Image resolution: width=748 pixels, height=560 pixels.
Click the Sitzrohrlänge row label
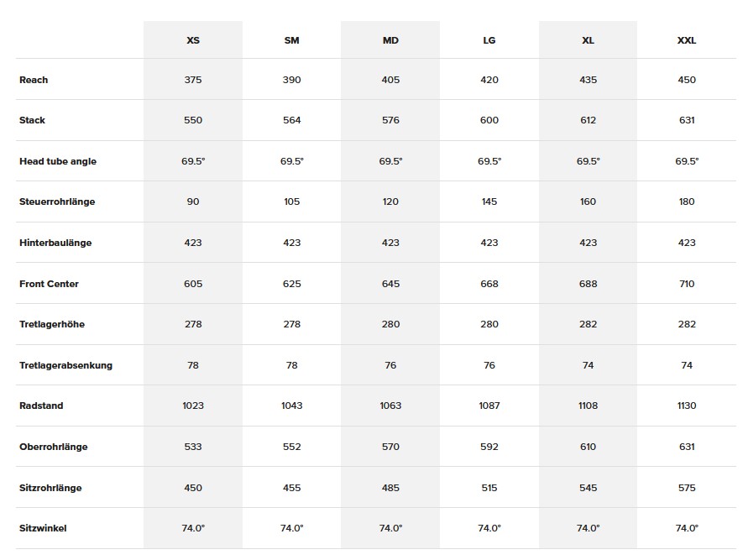click(50, 488)
